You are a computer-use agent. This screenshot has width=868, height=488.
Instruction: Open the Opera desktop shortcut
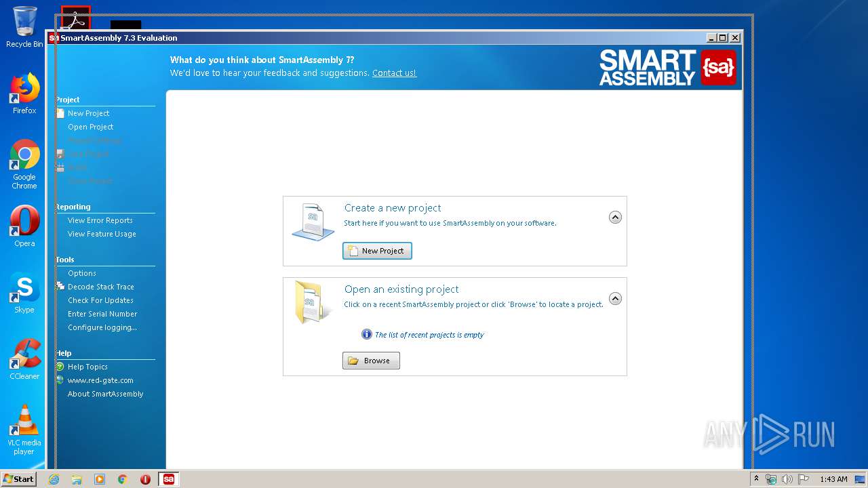point(24,226)
